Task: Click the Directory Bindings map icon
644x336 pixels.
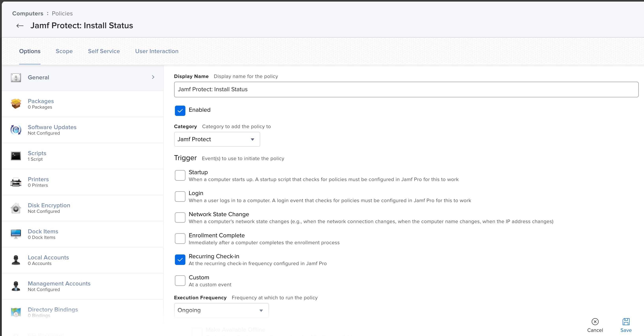Action: tap(16, 312)
